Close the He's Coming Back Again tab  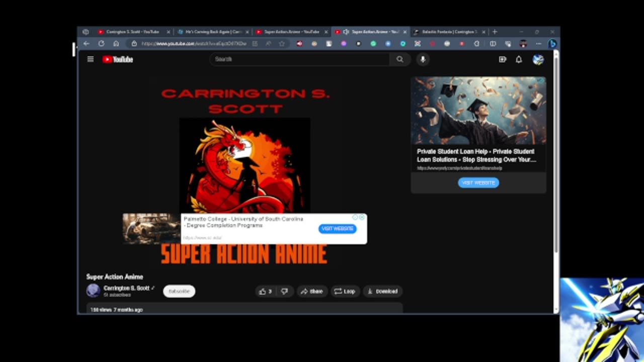click(247, 32)
